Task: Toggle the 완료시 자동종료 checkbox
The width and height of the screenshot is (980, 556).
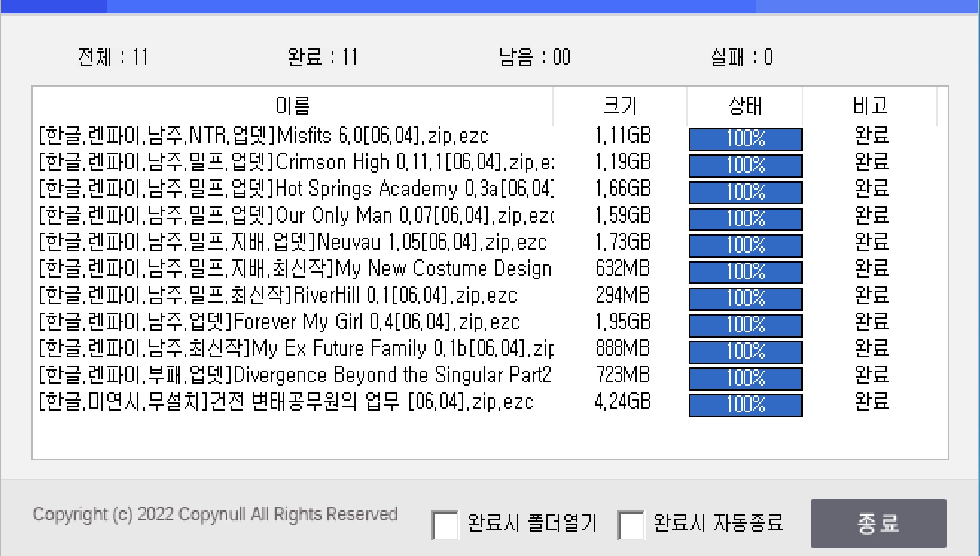Action: [x=631, y=524]
